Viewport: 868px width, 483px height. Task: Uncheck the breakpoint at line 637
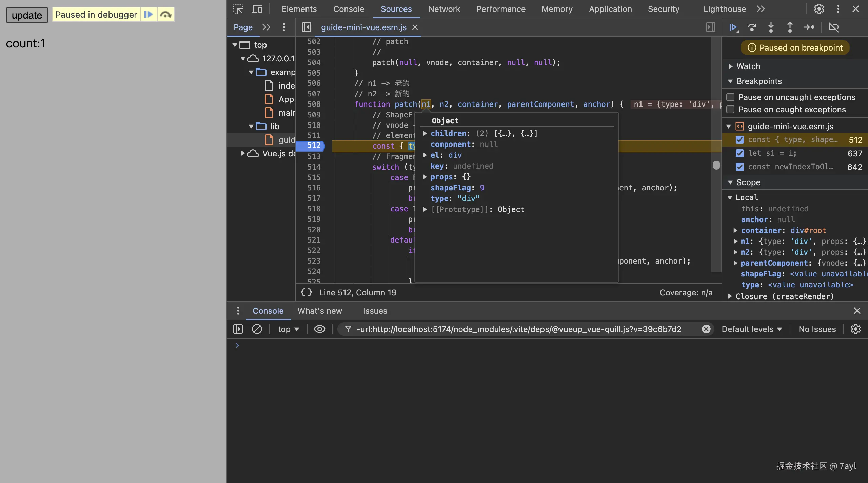tap(740, 153)
